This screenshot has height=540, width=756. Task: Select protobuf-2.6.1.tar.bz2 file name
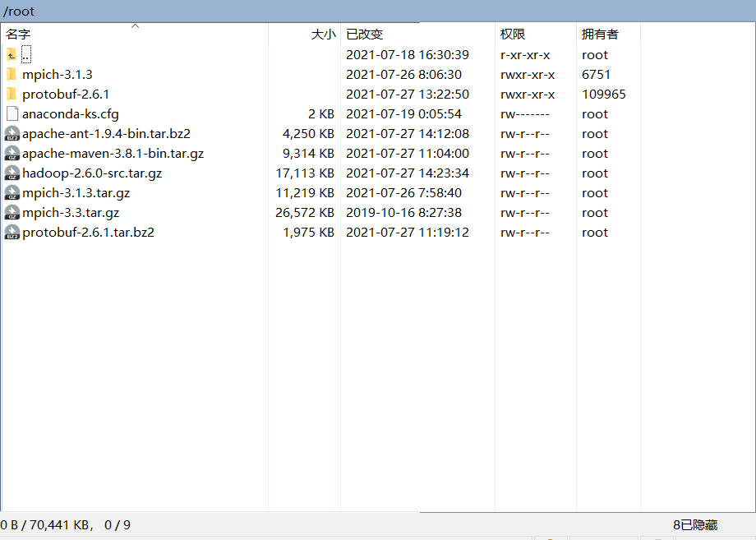click(x=88, y=233)
